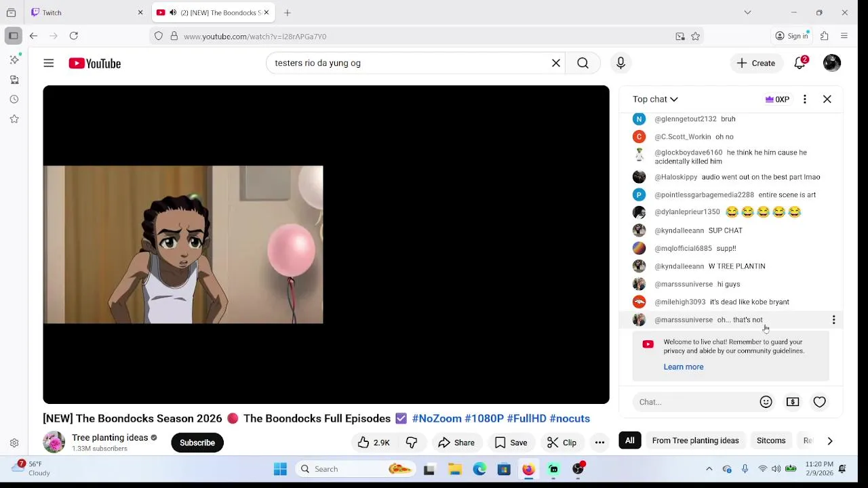Click username @milehigh3093 in chat

pyautogui.click(x=679, y=302)
